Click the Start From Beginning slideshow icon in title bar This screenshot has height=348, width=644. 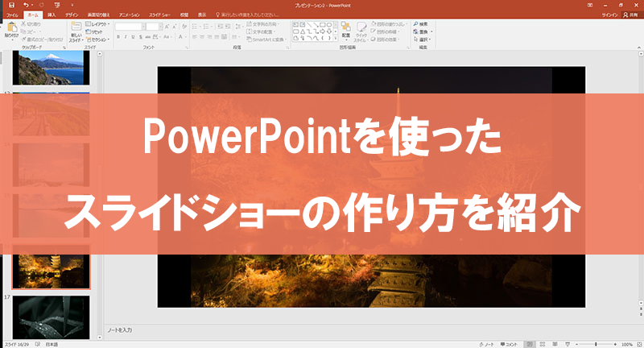(x=57, y=5)
